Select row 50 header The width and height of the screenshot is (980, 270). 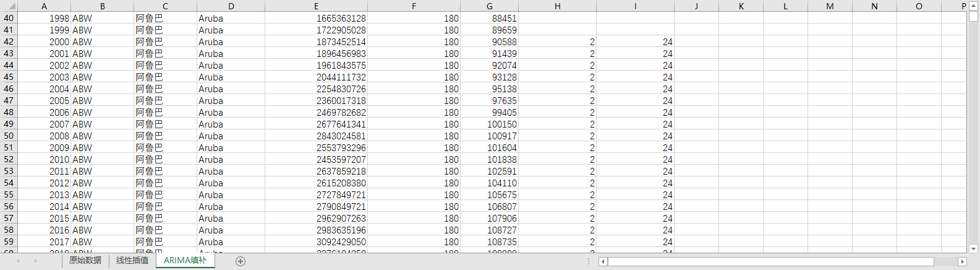pos(9,136)
